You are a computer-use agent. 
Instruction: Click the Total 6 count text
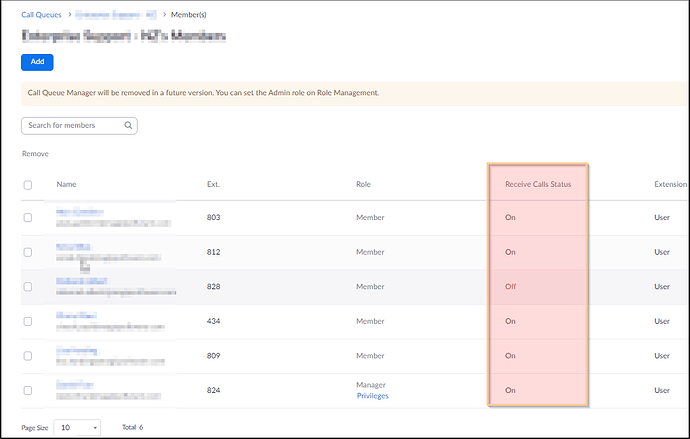tap(132, 427)
